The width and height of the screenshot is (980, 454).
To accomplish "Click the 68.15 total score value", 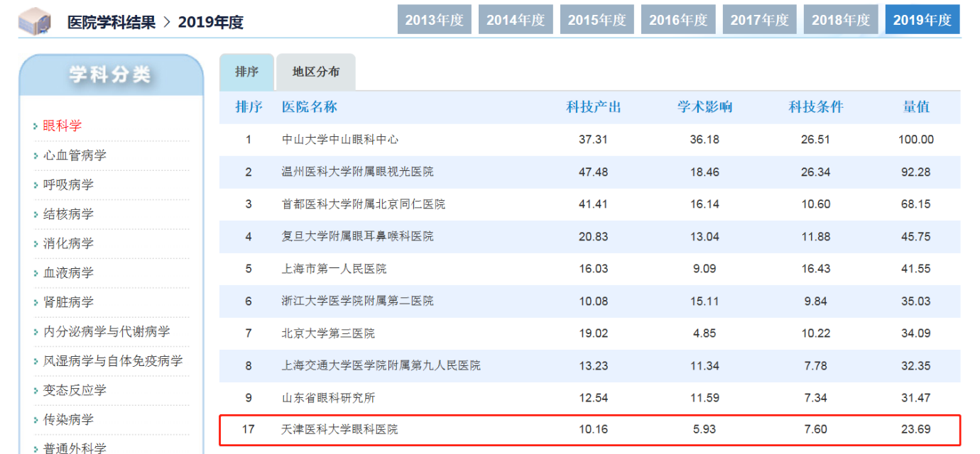I will point(916,204).
